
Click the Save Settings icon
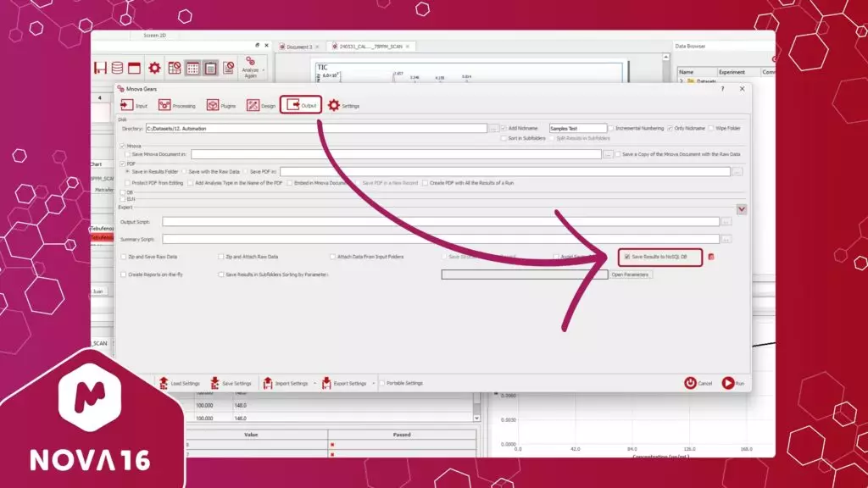pyautogui.click(x=214, y=383)
